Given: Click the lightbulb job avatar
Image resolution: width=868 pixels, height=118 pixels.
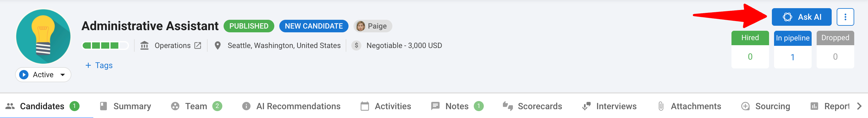Looking at the screenshot, I should [x=43, y=36].
